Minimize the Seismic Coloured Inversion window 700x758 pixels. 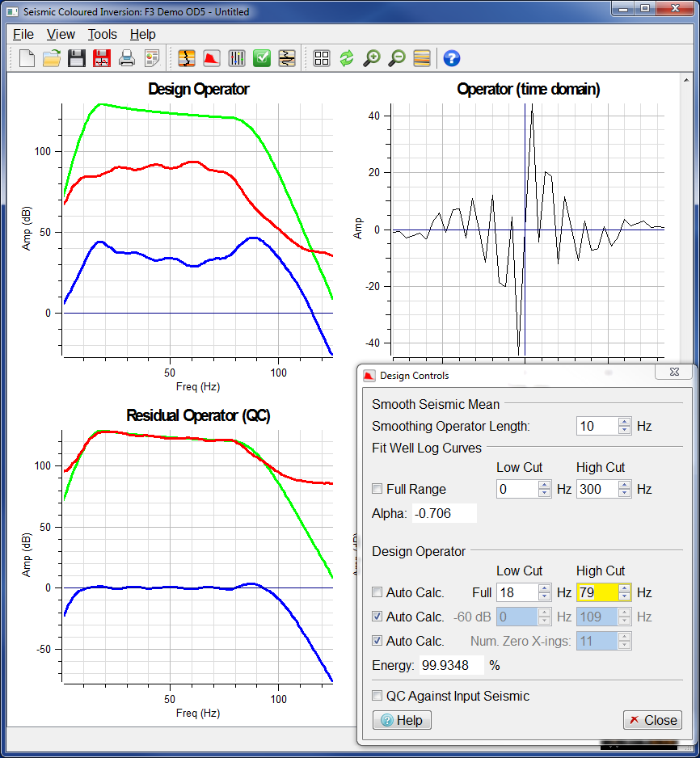click(x=623, y=9)
